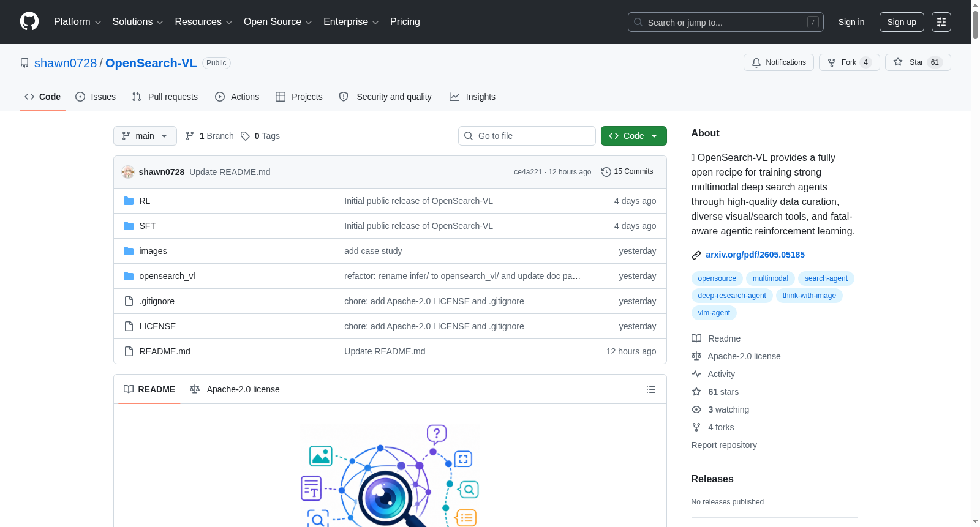Click the RL folder icon
The height and width of the screenshot is (527, 980).
(129, 201)
